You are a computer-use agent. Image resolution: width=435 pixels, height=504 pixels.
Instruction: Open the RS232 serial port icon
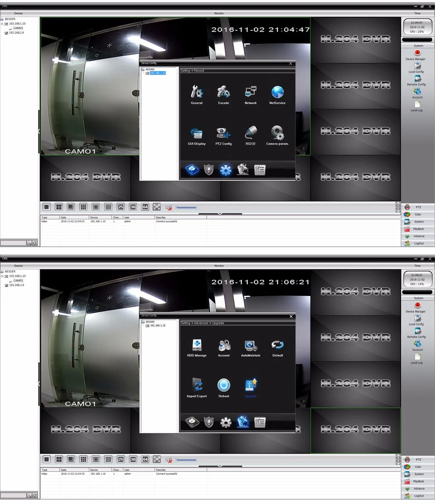pos(251,136)
